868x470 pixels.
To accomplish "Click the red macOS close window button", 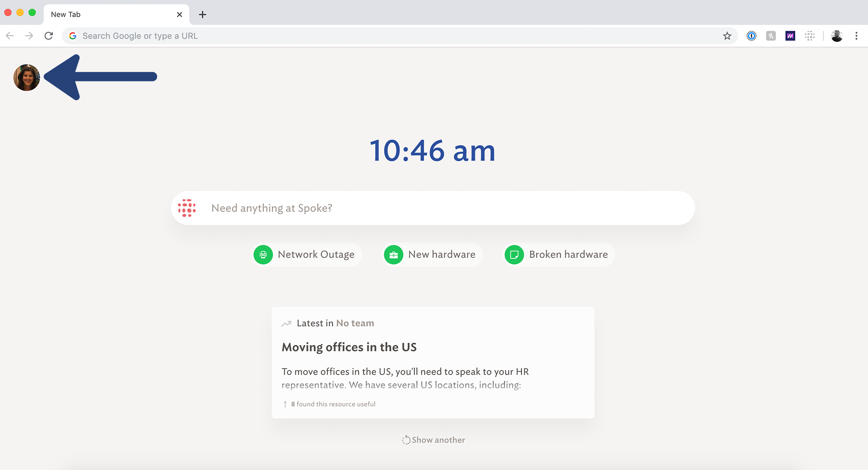I will 8,12.
